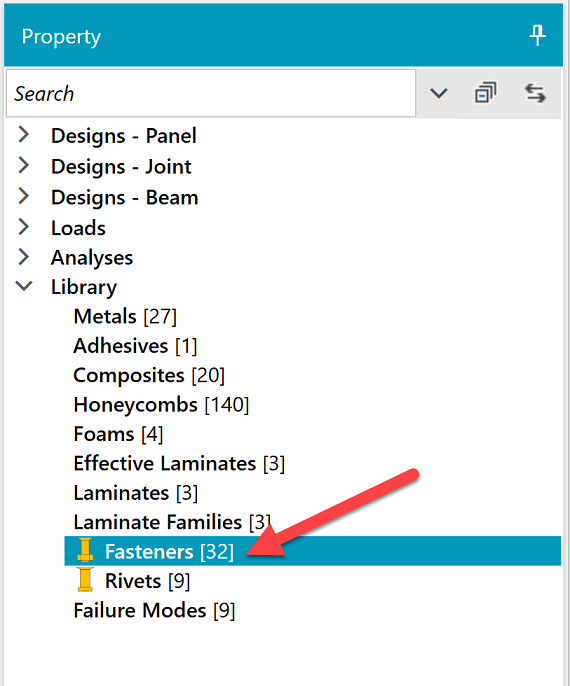Click the collapse all tree icon

pyautogui.click(x=485, y=93)
